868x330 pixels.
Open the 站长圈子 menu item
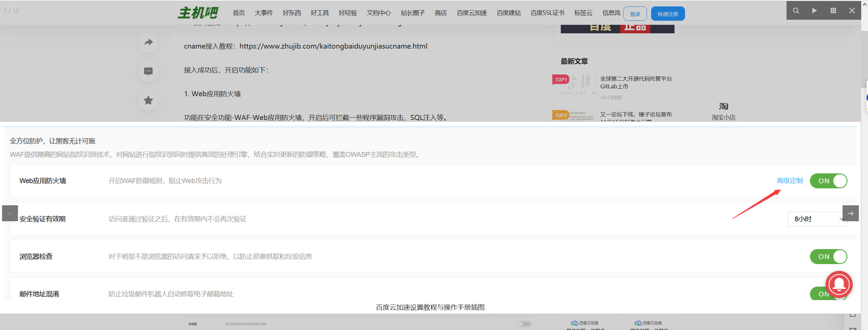tap(413, 13)
